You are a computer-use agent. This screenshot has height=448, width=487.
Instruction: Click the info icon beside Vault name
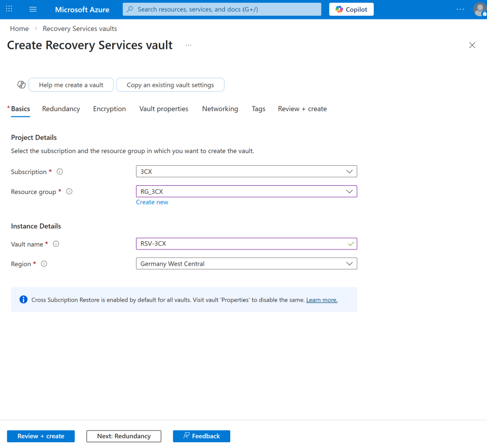pyautogui.click(x=56, y=244)
